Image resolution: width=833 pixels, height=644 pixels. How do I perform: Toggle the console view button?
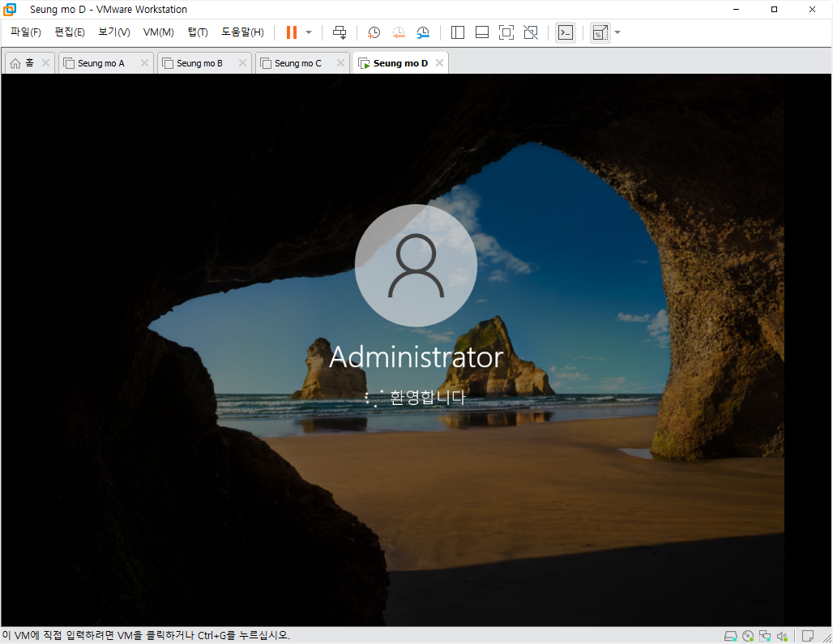[566, 32]
